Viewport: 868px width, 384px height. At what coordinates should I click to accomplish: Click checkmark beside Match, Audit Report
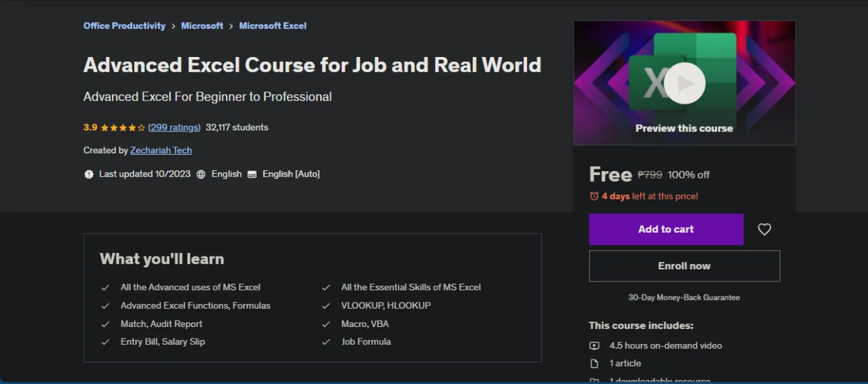tap(105, 324)
